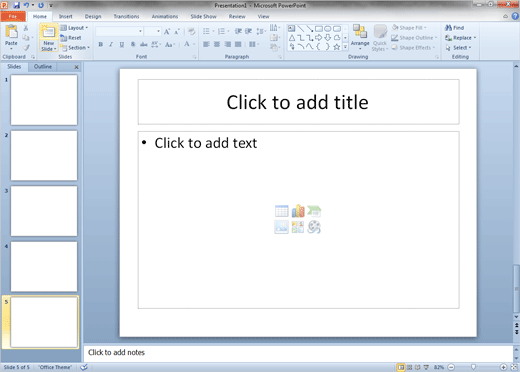Toggle Text Shadow formatting

(x=133, y=44)
